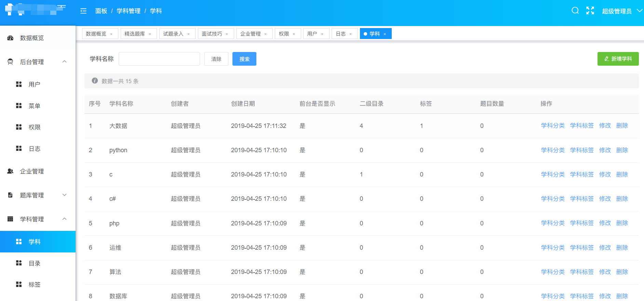Click the 题目数量 column header
This screenshot has height=301, width=644.
[x=492, y=104]
